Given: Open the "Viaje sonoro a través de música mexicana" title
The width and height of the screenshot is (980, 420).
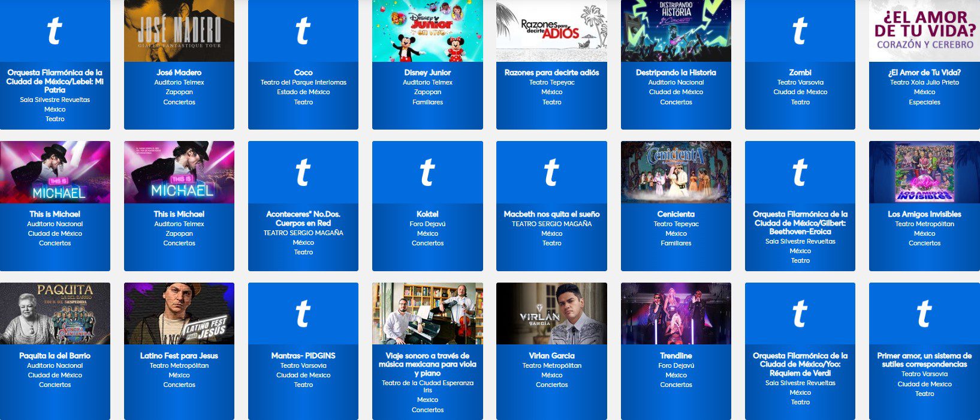Looking at the screenshot, I should pyautogui.click(x=427, y=364).
